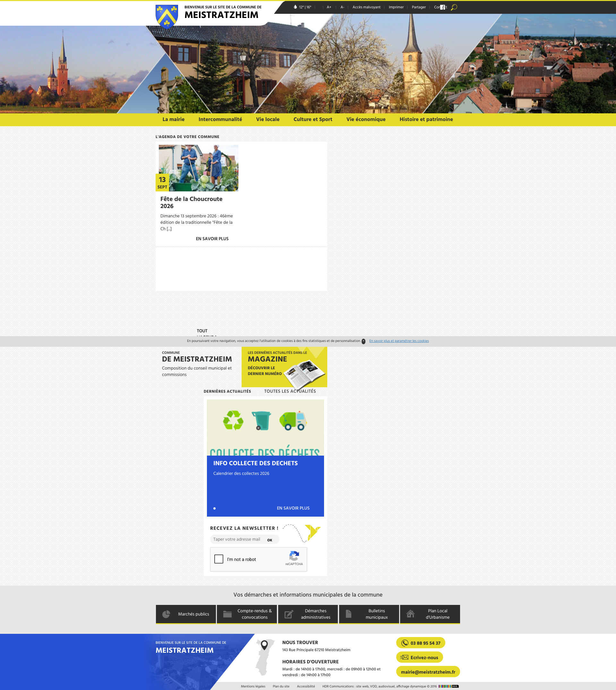This screenshot has height=690, width=616.
Task: Open Mentions légales in the footer
Action: tap(253, 686)
